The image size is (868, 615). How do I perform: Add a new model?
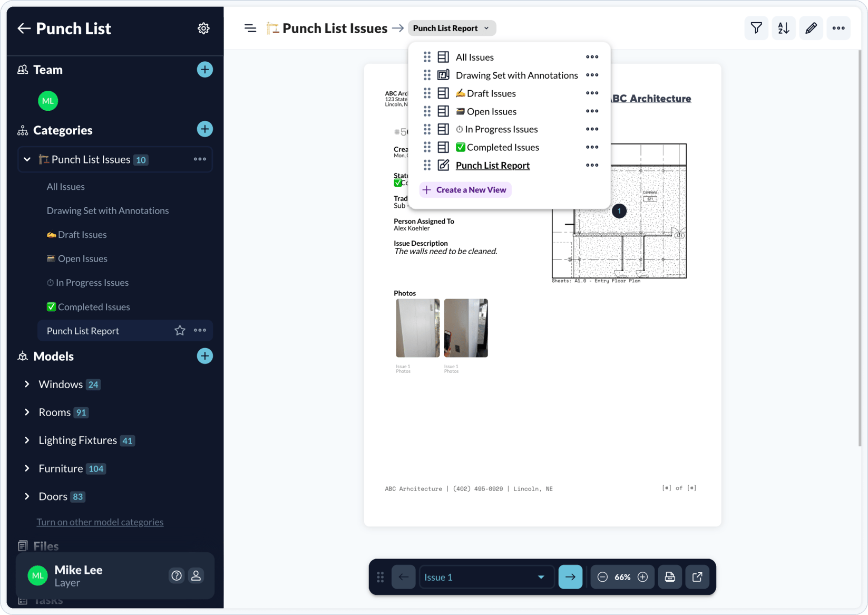204,356
